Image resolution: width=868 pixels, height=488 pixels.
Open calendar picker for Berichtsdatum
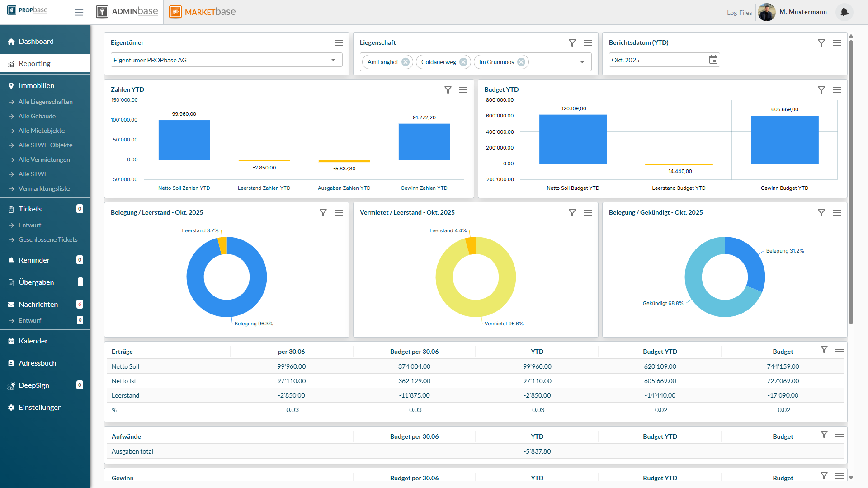(713, 60)
